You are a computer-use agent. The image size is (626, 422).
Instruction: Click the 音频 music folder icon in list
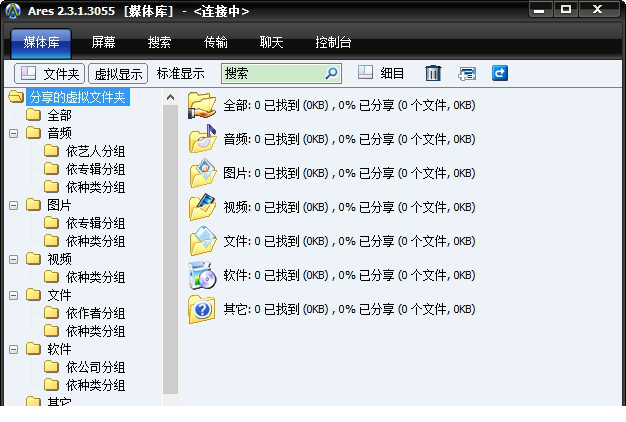(x=202, y=139)
